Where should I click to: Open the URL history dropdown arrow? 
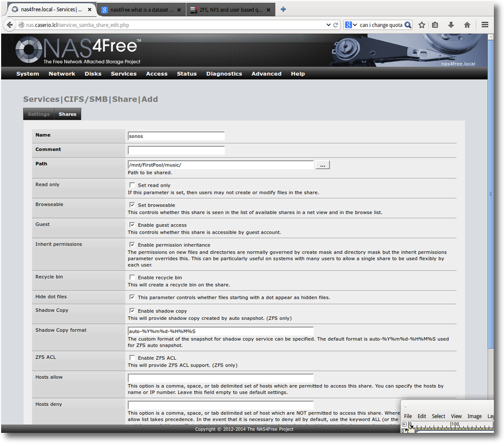coord(328,25)
